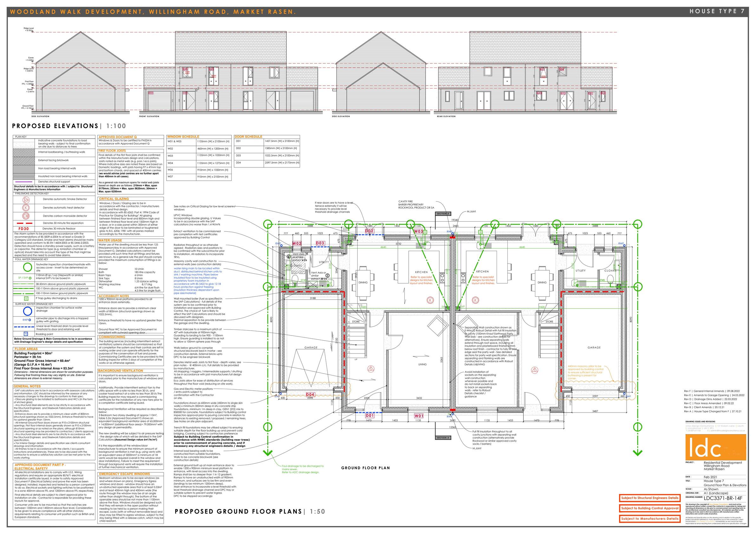
Task: Click the 'PROPOSED ELEVATIONS| 1:100' heading
Action: (69, 126)
